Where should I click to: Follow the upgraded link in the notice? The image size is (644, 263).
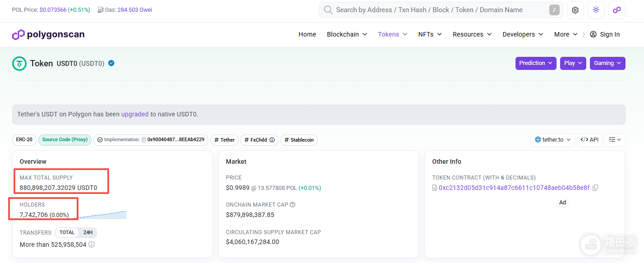[x=135, y=114]
